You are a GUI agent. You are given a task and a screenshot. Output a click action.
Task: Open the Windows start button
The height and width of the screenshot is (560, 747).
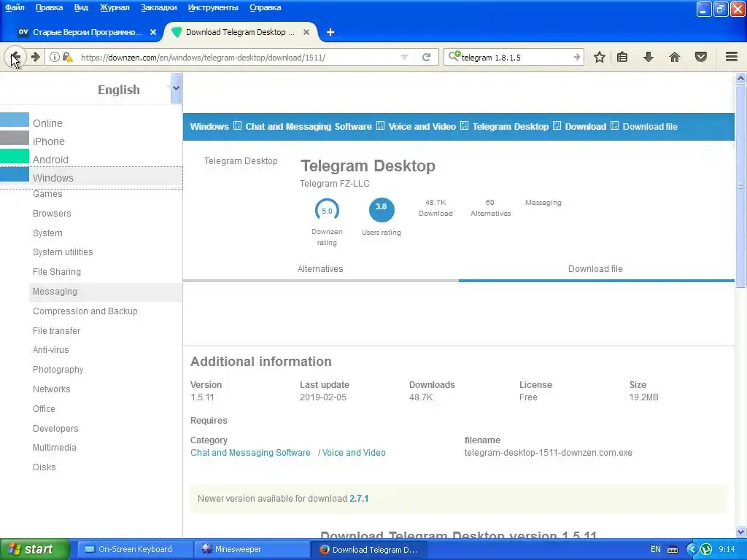coord(34,549)
